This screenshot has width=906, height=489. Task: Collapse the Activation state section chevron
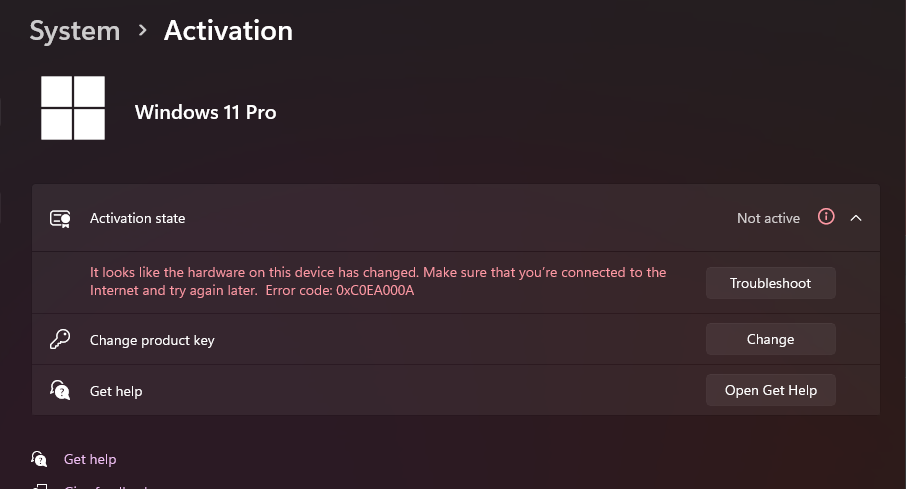[x=856, y=218]
